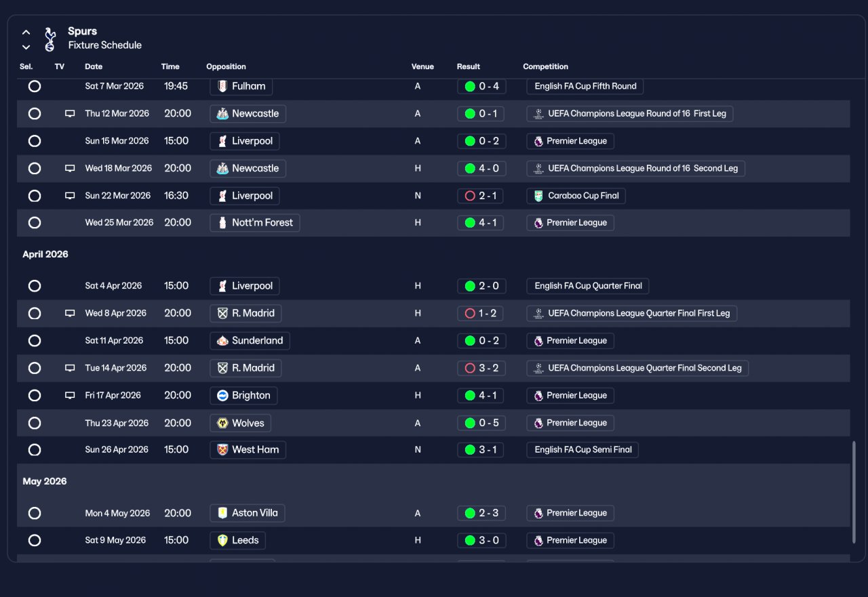Select the Sat 11 Apr Sunderland fixture radio
Image resolution: width=868 pixels, height=597 pixels.
click(35, 341)
